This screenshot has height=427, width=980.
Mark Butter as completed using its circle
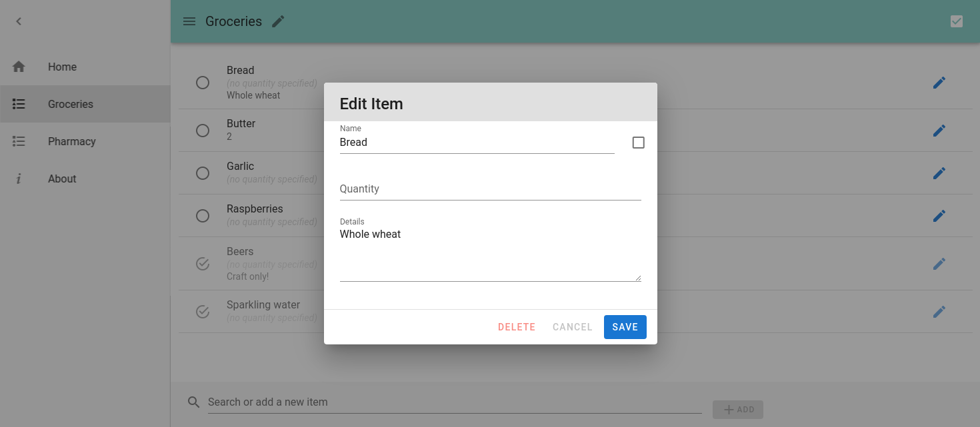tap(203, 131)
